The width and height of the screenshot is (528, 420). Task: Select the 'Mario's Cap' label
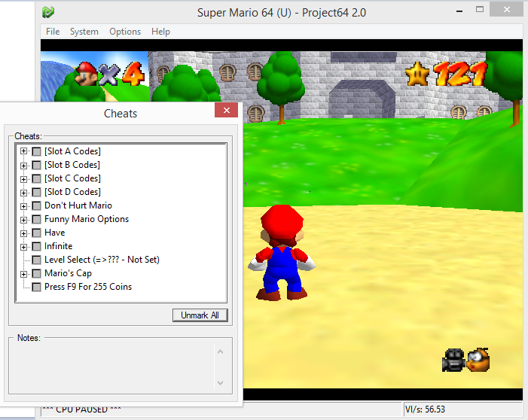(x=68, y=273)
